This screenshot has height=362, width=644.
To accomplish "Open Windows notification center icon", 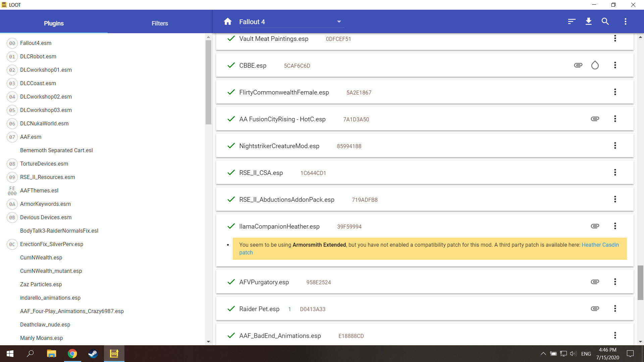I will 630,354.
